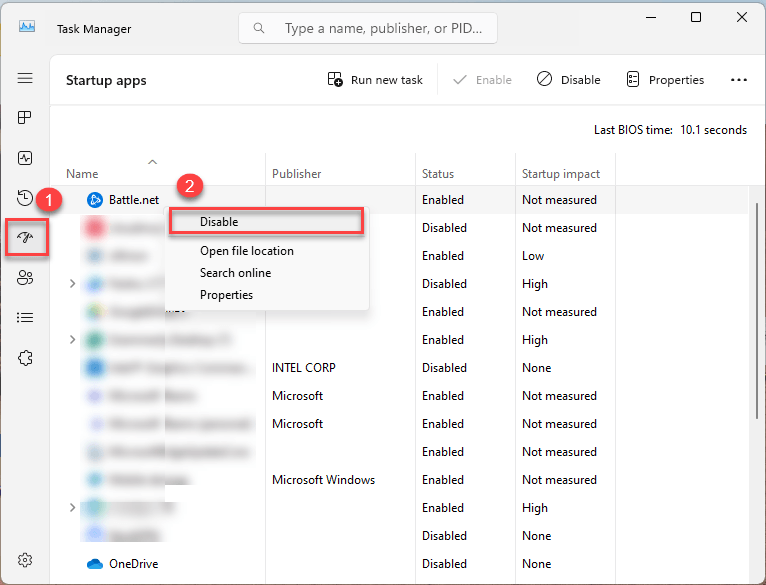
Task: Open Task Manager settings gear
Action: pyautogui.click(x=25, y=560)
